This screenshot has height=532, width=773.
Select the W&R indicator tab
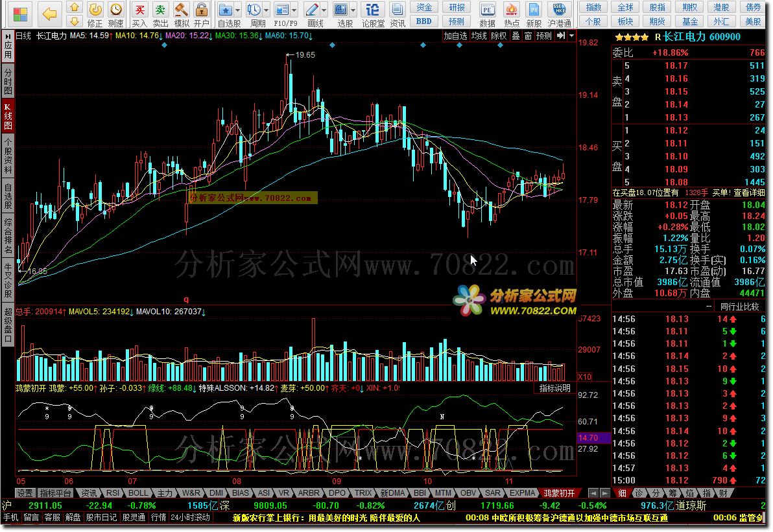click(191, 492)
